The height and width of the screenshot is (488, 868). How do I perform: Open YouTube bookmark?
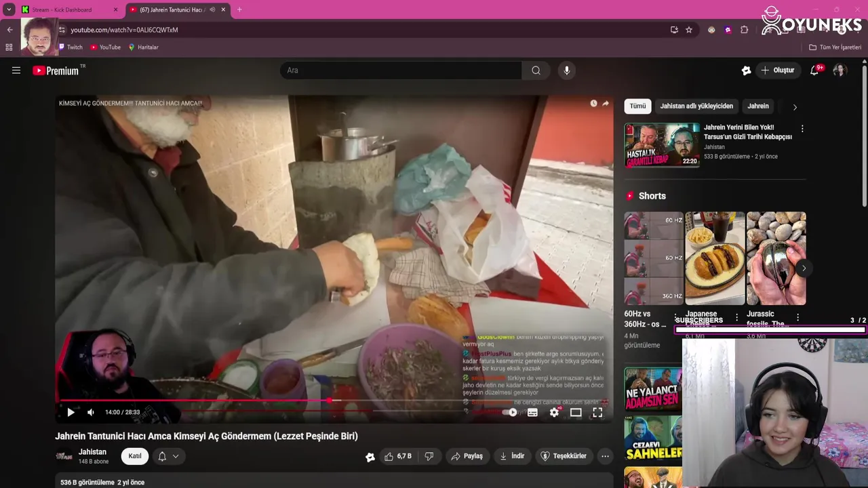click(x=105, y=47)
